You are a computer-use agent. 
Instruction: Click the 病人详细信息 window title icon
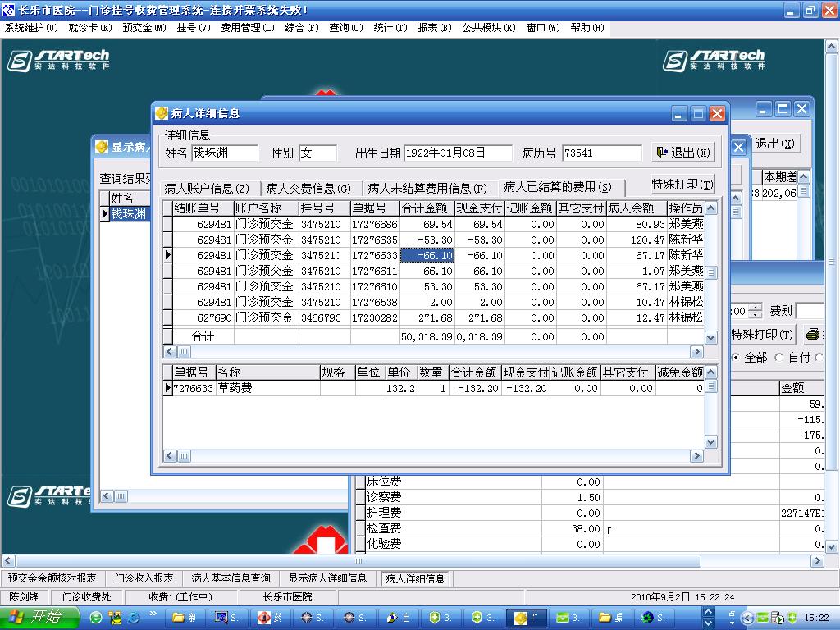point(162,113)
